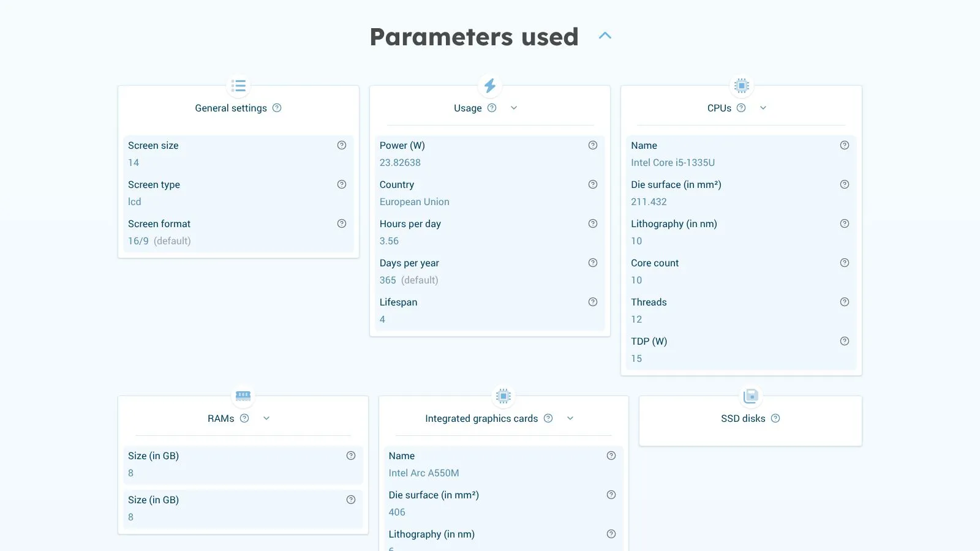Click the SSD disks icon

point(751,396)
